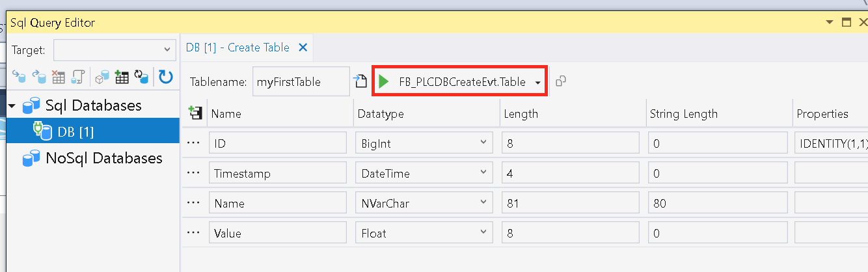Click the database sync icon with circular arrows
Image resolution: width=868 pixels, height=272 pixels.
[141, 77]
